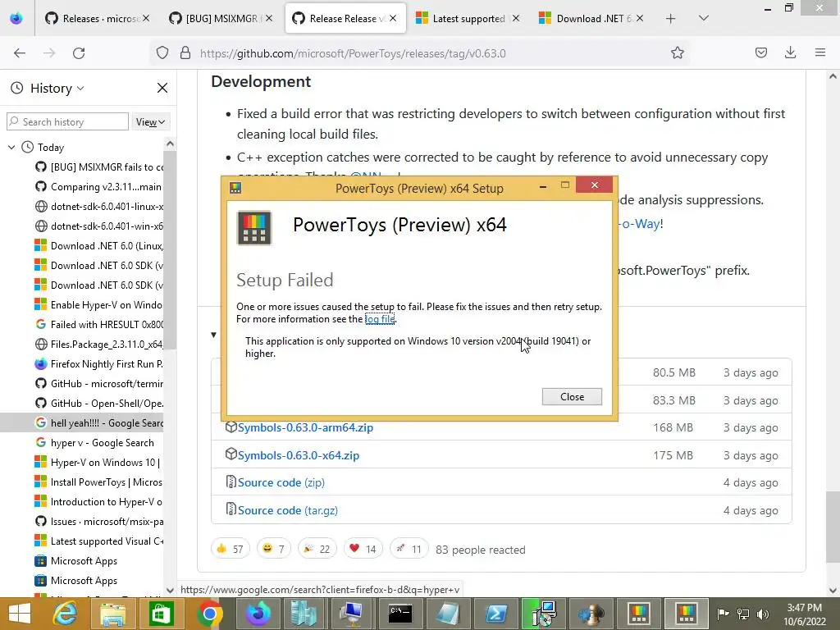840x630 pixels.
Task: Open the log file link
Action: [380, 319]
